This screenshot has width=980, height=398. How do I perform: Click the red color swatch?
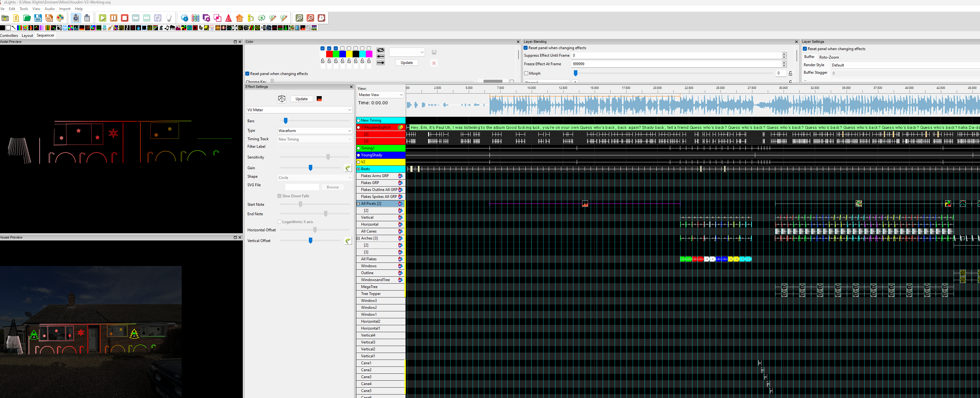coord(329,54)
